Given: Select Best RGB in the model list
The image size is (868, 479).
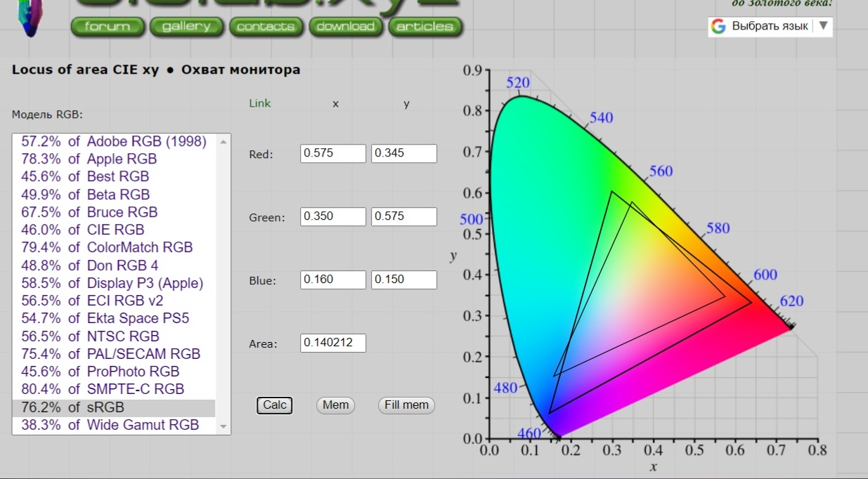Looking at the screenshot, I should 114,176.
